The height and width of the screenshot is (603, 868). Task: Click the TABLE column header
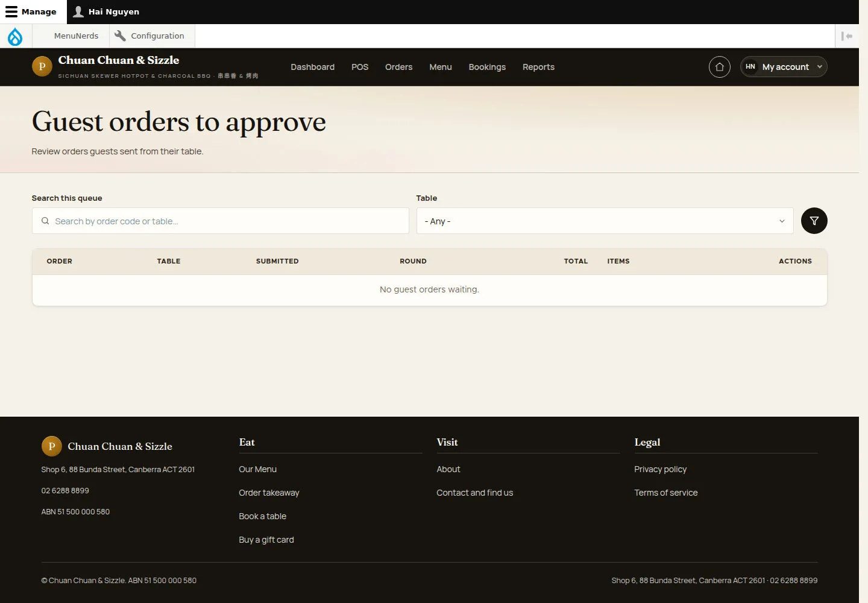pyautogui.click(x=169, y=261)
